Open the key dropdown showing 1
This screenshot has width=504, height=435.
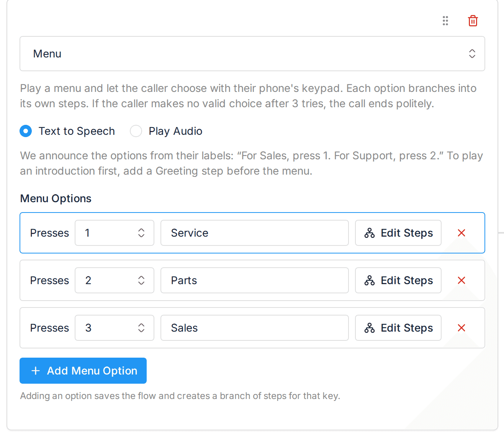tap(115, 233)
